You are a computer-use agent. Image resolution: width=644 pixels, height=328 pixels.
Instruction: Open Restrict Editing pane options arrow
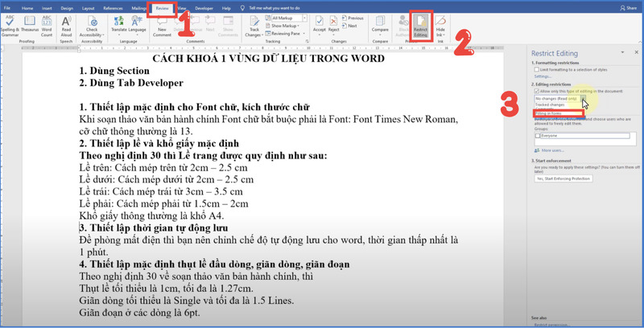[622, 52]
